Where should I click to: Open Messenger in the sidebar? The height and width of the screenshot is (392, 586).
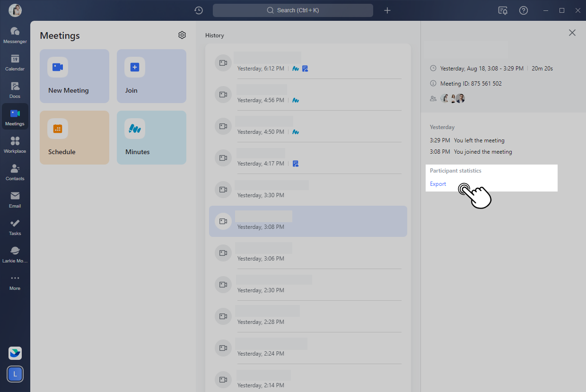tap(15, 35)
